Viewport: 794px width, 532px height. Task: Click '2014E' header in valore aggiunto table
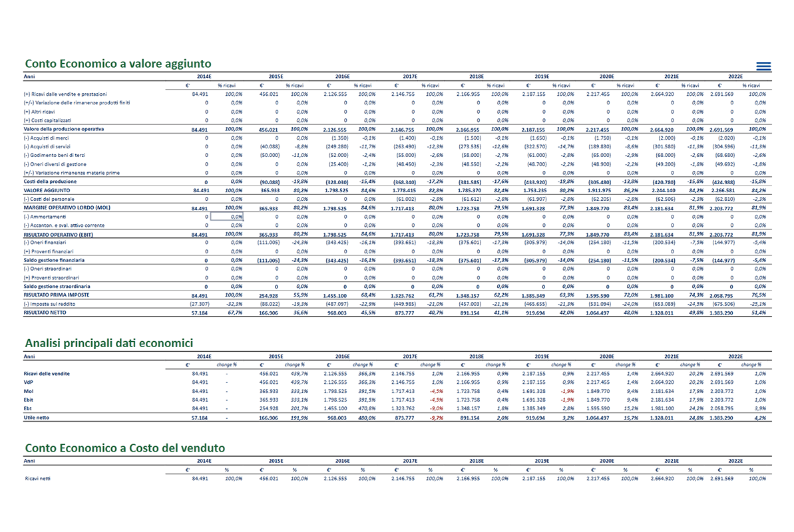(x=204, y=77)
